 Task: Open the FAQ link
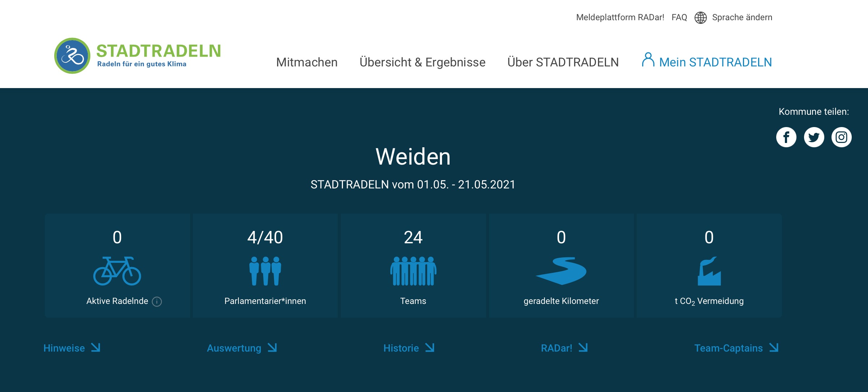[x=679, y=17]
